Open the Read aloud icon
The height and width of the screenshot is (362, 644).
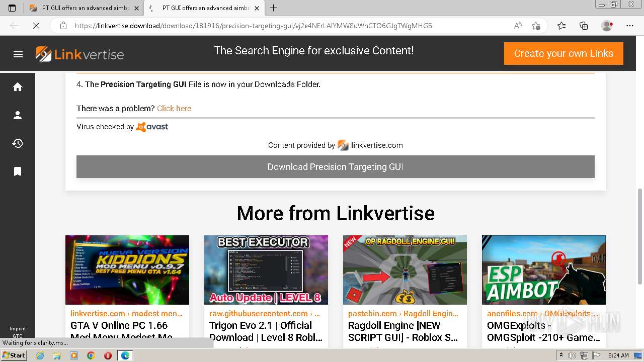pyautogui.click(x=518, y=26)
